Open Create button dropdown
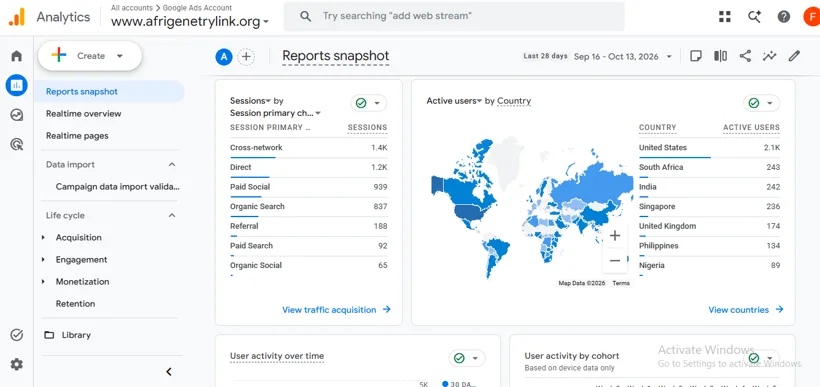This screenshot has height=387, width=820. click(x=90, y=56)
